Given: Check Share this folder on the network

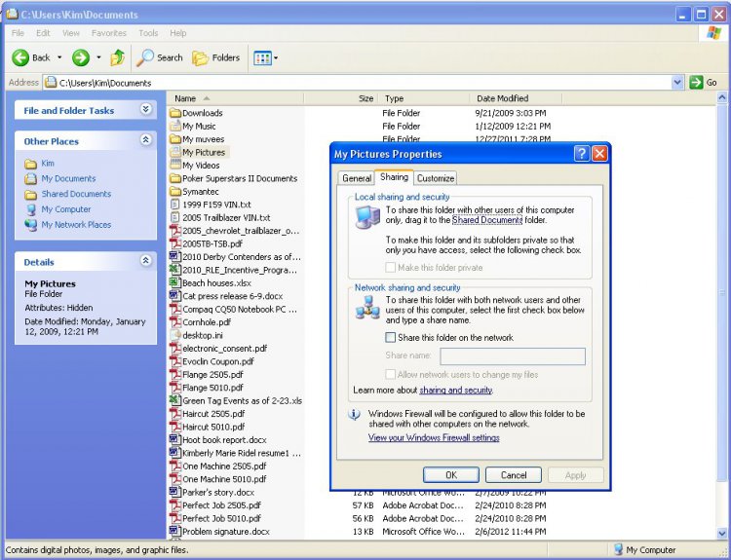Looking at the screenshot, I should click(390, 337).
